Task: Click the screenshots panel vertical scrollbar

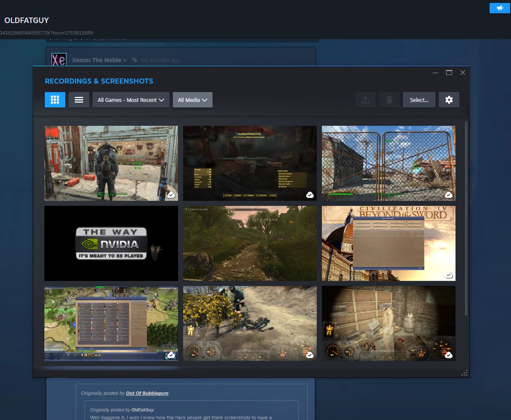Action: (x=466, y=218)
